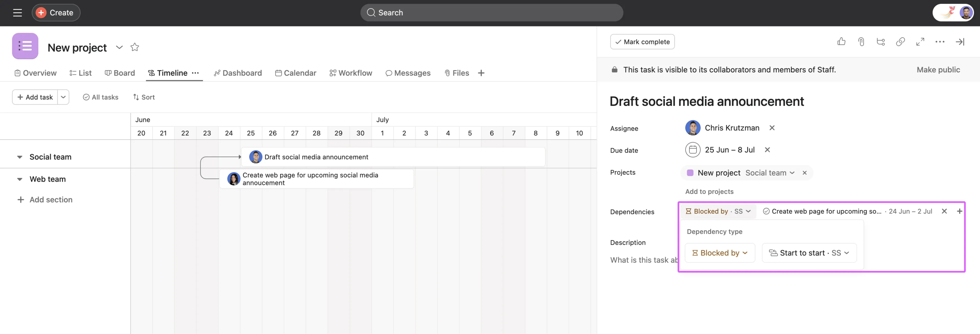The height and width of the screenshot is (334, 980).
Task: Open the Calendar tab
Action: [296, 73]
